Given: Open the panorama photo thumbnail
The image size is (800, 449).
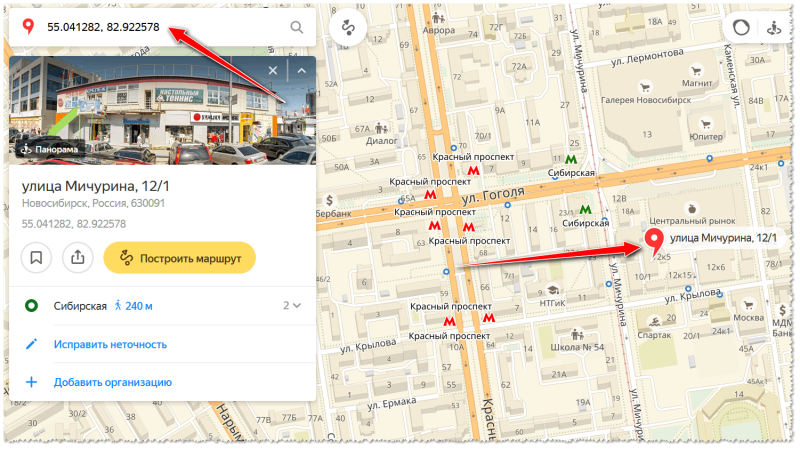Looking at the screenshot, I should click(162, 110).
